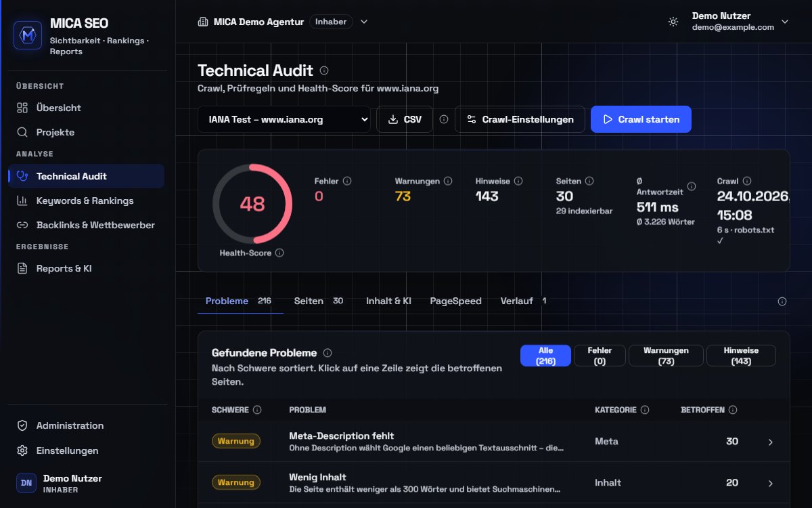Image resolution: width=812 pixels, height=508 pixels.
Task: Click the Hinweise value 143
Action: click(487, 196)
